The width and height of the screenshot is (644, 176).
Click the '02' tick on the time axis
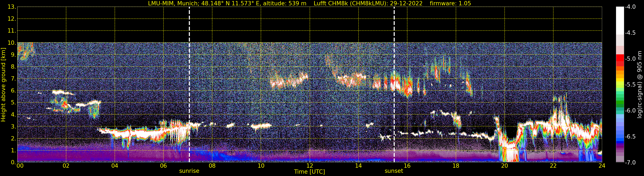[66, 166]
